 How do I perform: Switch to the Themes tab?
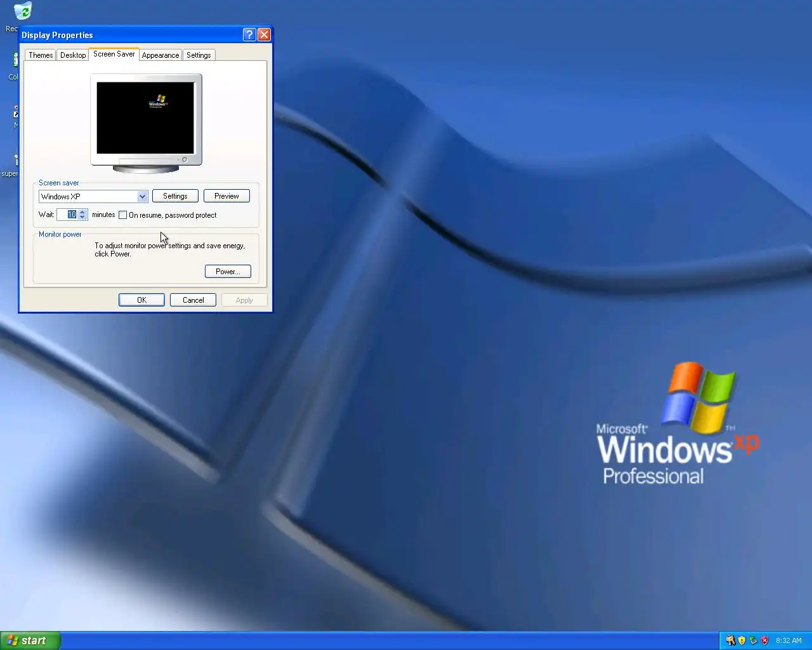tap(41, 55)
